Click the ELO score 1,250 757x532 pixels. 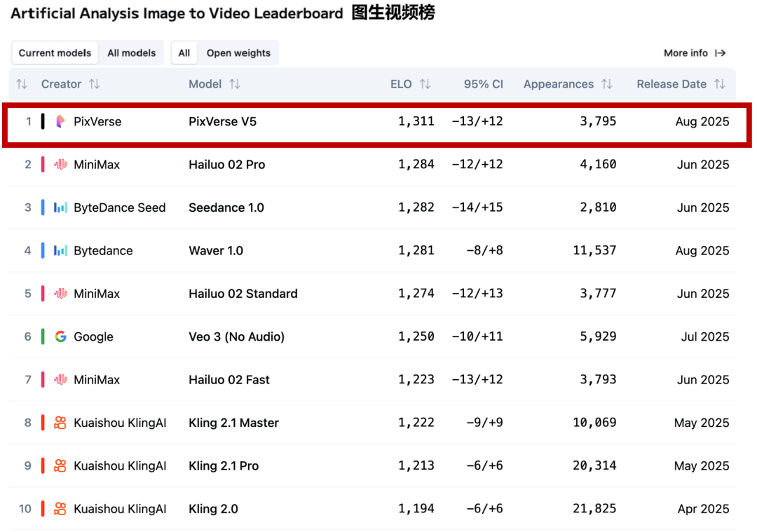[x=416, y=336]
